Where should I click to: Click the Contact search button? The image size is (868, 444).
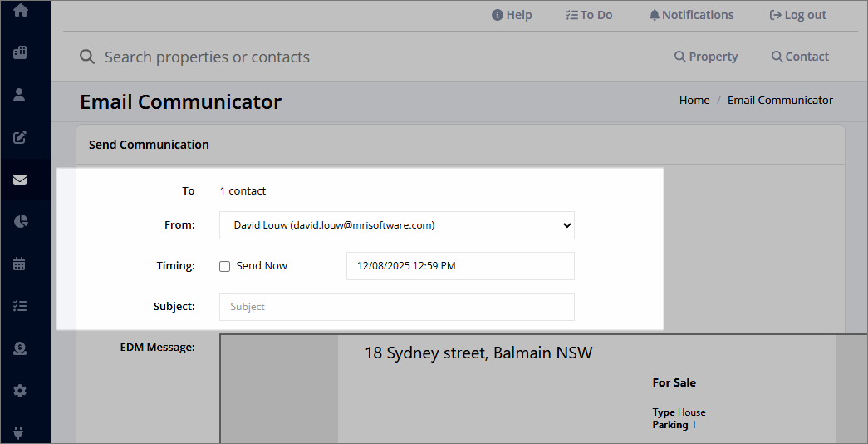(800, 57)
